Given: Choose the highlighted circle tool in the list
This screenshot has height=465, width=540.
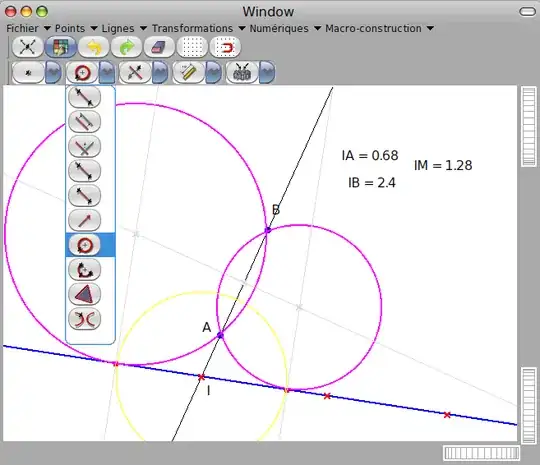Looking at the screenshot, I should point(84,245).
